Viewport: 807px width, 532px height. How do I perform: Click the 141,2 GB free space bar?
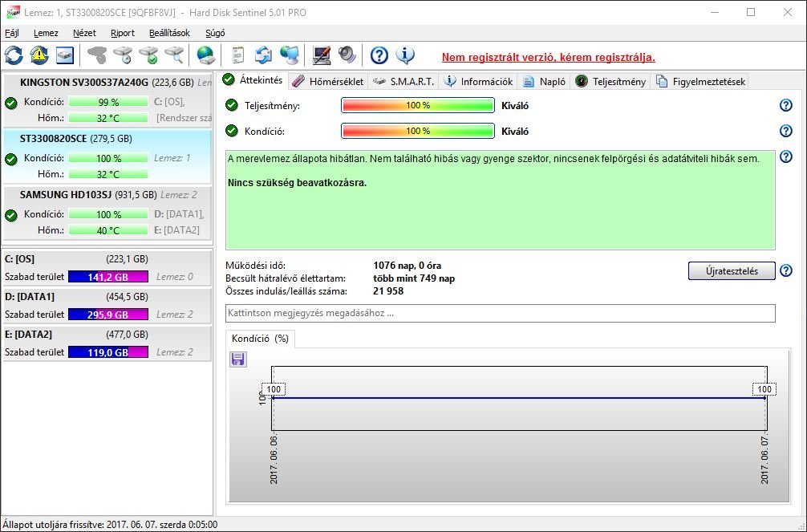[108, 277]
